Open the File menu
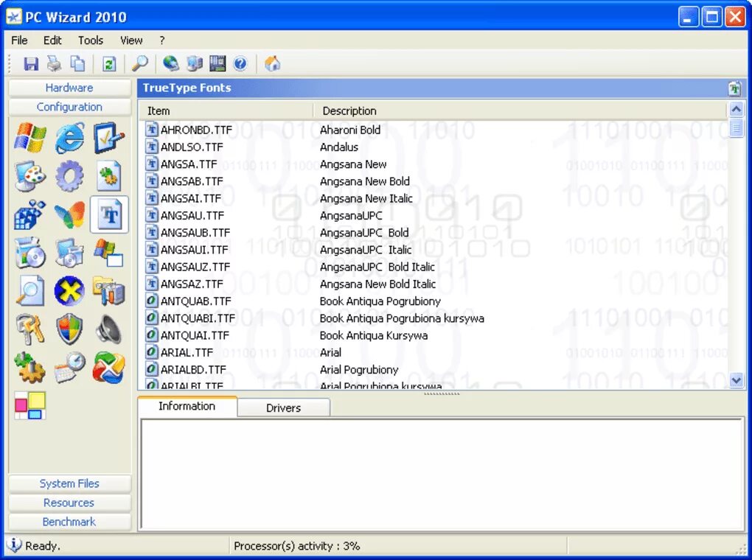Screen dimensions: 752x560 pyautogui.click(x=19, y=41)
